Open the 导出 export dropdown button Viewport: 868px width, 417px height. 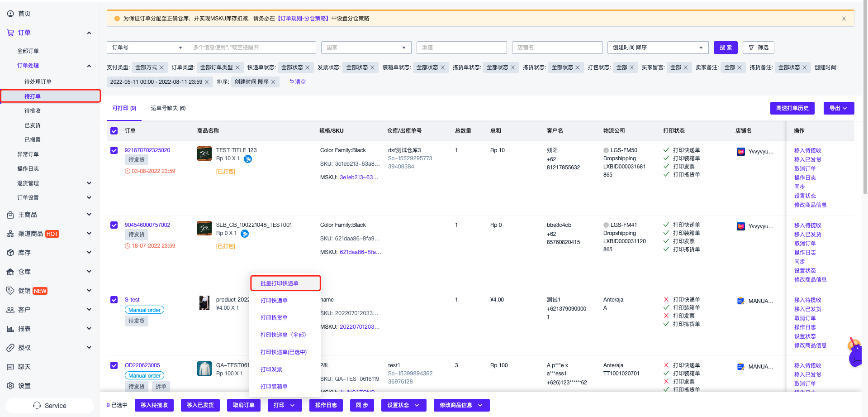coord(839,108)
